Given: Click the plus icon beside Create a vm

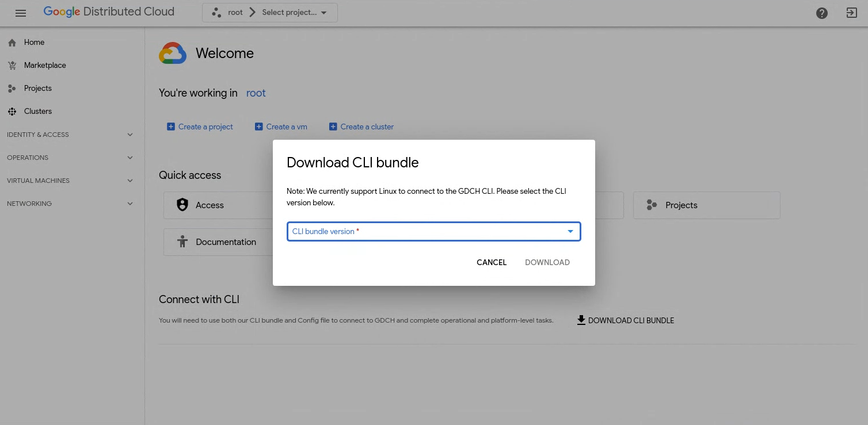Looking at the screenshot, I should click(x=258, y=127).
